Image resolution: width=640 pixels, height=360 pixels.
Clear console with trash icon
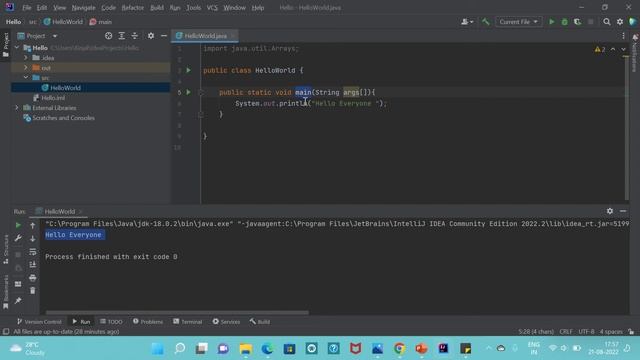(x=33, y=291)
